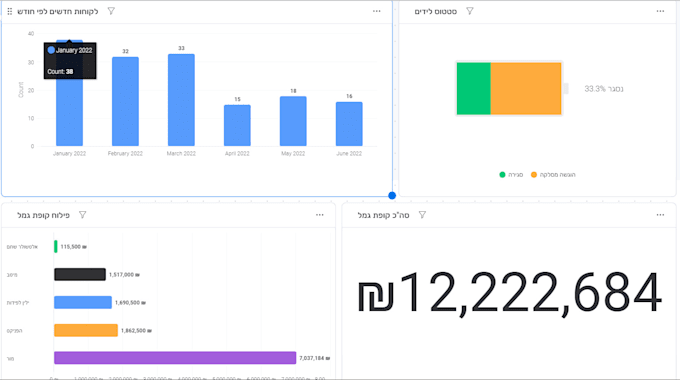Select the May 2022 bar with value 18
The image size is (680, 380).
[x=293, y=121]
